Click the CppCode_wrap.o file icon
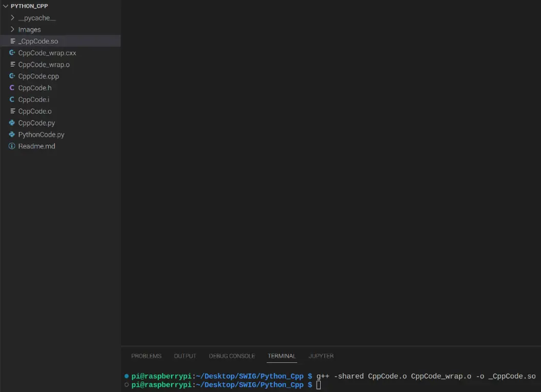Image resolution: width=541 pixels, height=392 pixels. point(12,65)
